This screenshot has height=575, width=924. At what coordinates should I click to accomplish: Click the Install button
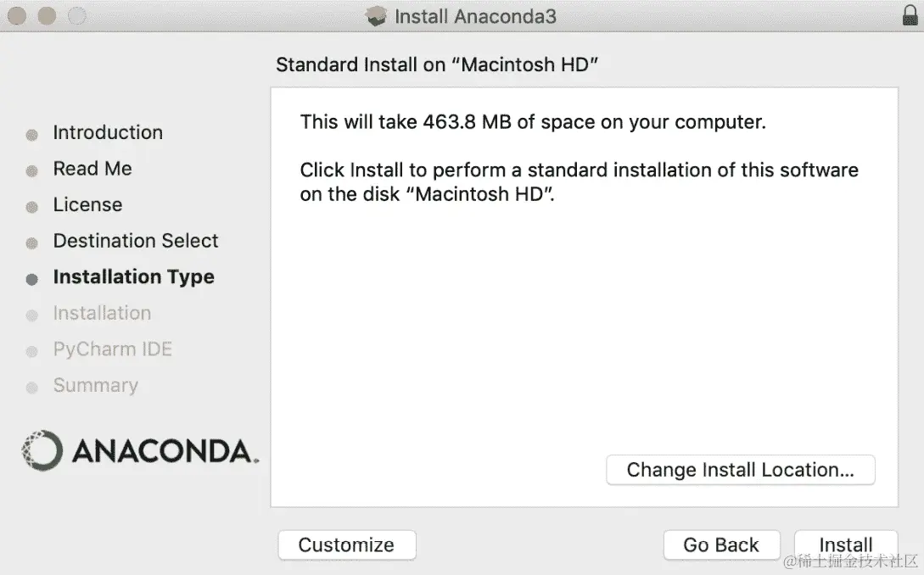846,544
